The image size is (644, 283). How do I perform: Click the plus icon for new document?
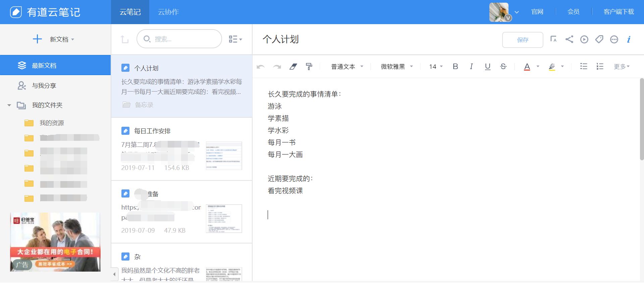pos(37,39)
